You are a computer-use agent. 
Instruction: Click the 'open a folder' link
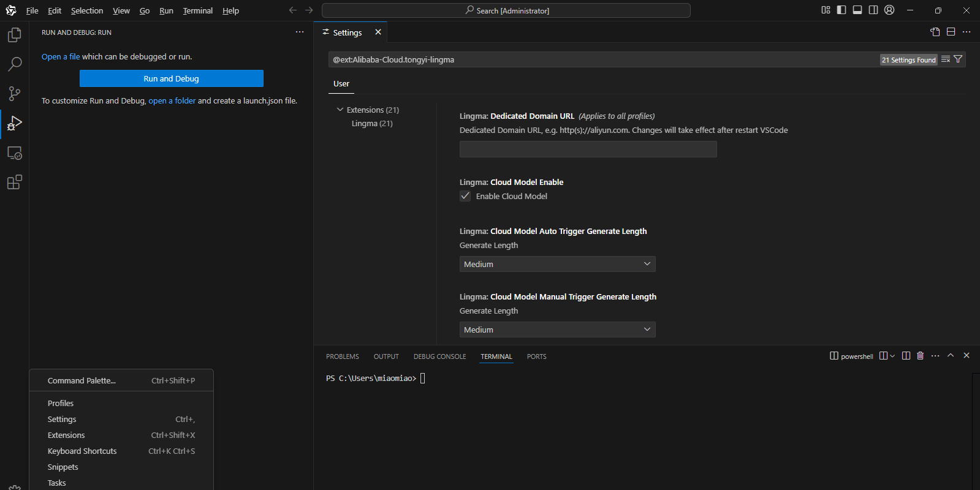coord(172,100)
